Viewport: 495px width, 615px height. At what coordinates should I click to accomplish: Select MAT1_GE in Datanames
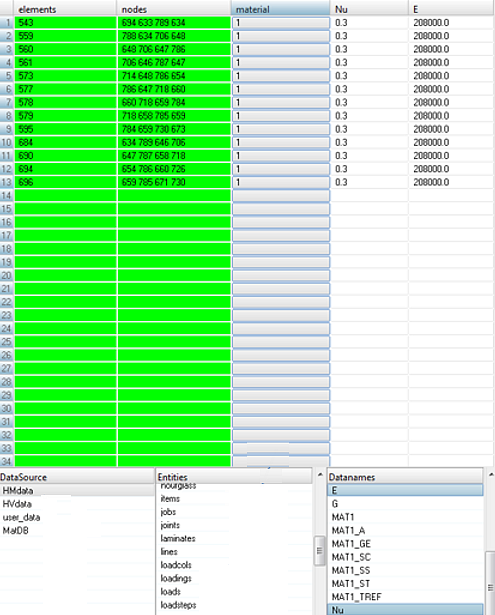pos(351,544)
